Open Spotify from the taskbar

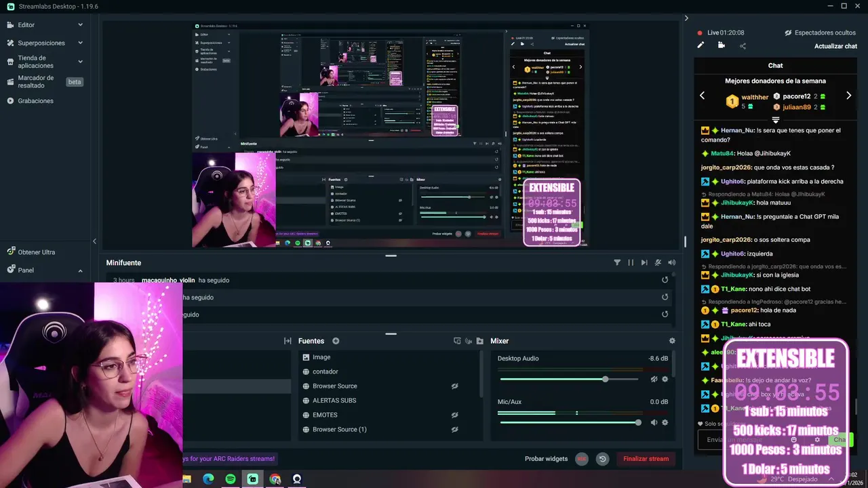point(231,479)
